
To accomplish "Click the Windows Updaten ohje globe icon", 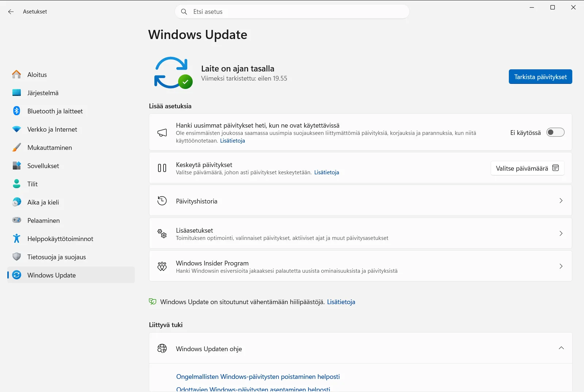I will [162, 349].
